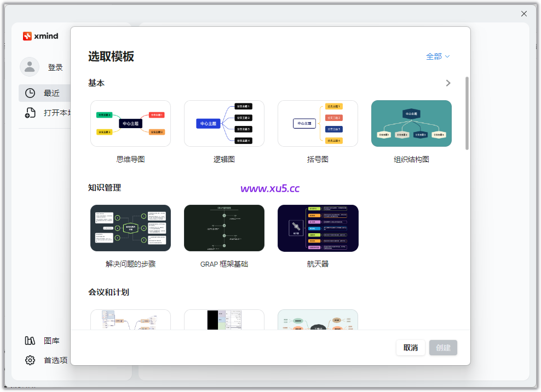Click the 打开本地 open-file icon
The height and width of the screenshot is (392, 541).
point(30,112)
